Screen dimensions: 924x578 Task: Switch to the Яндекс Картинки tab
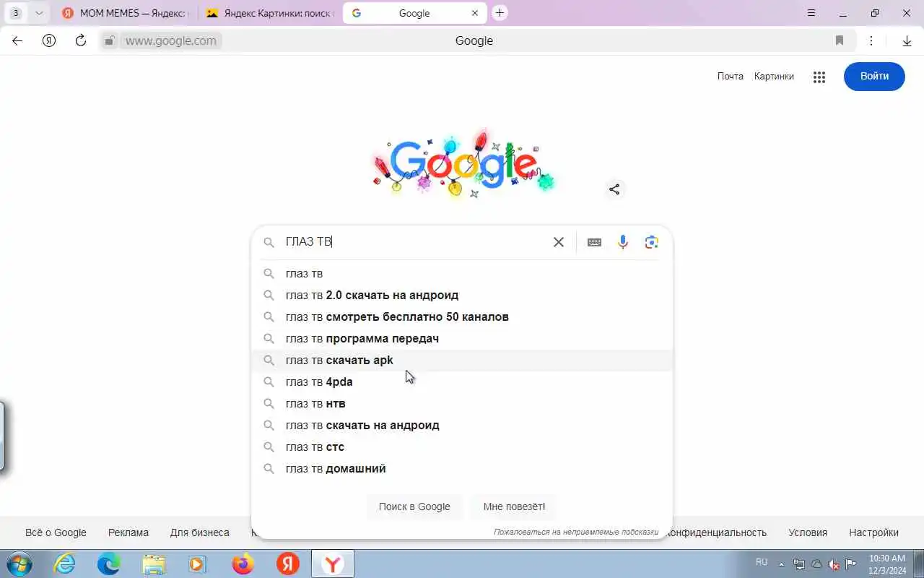tap(269, 13)
